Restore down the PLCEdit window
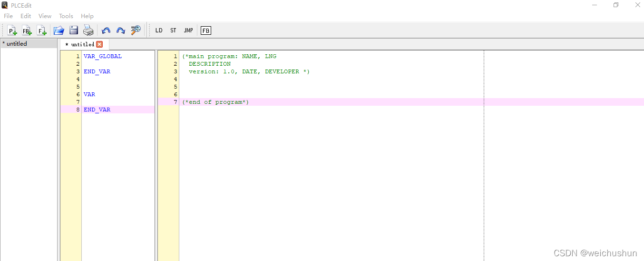The width and height of the screenshot is (644, 261). (x=616, y=5)
